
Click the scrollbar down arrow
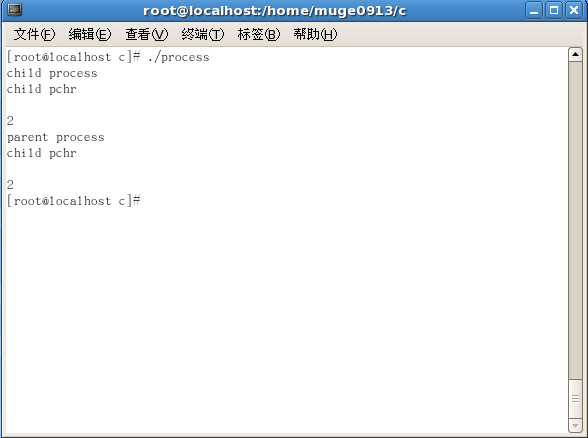(575, 425)
